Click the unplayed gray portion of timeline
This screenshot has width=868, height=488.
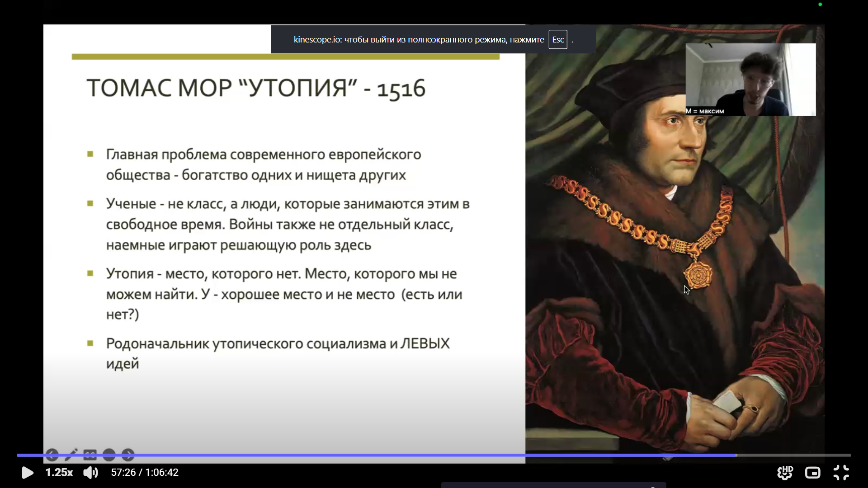pos(796,455)
